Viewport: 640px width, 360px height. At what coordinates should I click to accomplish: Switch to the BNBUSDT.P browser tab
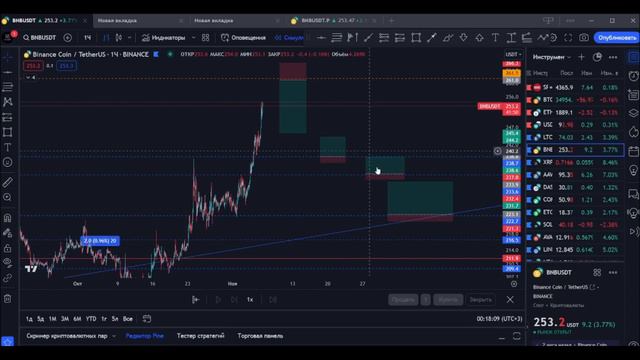pos(334,20)
